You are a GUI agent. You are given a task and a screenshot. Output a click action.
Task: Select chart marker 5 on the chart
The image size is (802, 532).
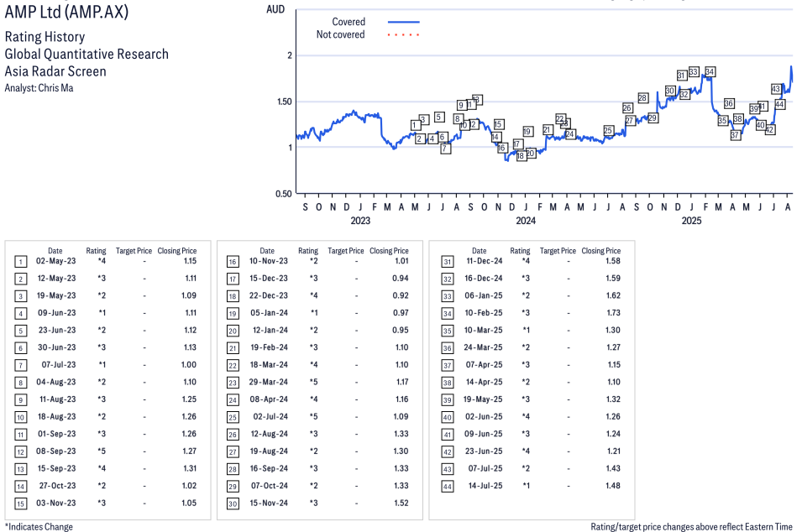click(439, 117)
